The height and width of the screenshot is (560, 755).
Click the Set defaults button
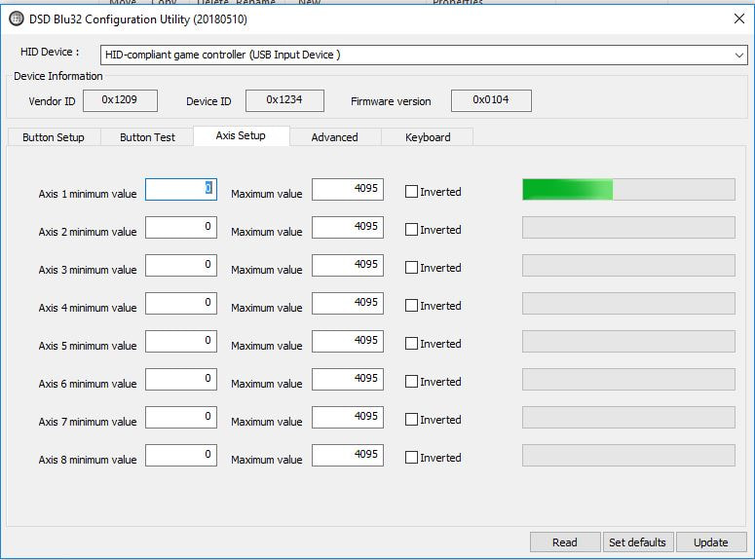[x=637, y=542]
